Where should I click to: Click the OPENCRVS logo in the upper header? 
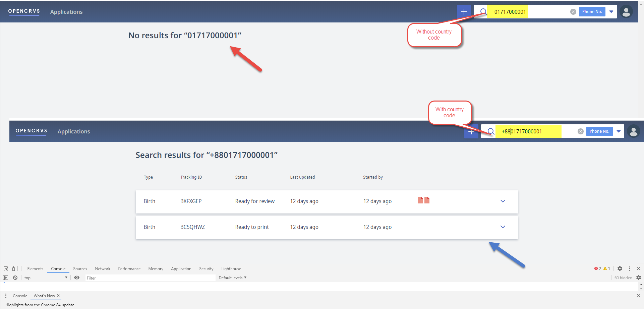[x=24, y=11]
